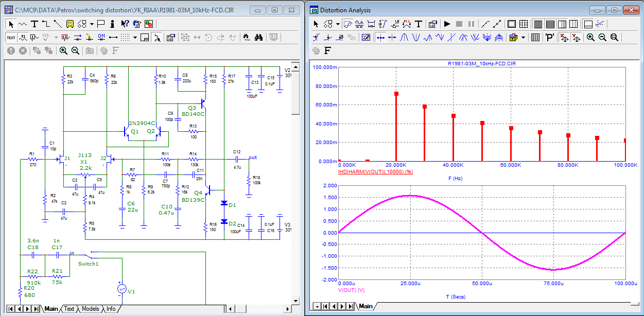Zoom in on the schematic
The image size is (644, 316).
point(63,50)
